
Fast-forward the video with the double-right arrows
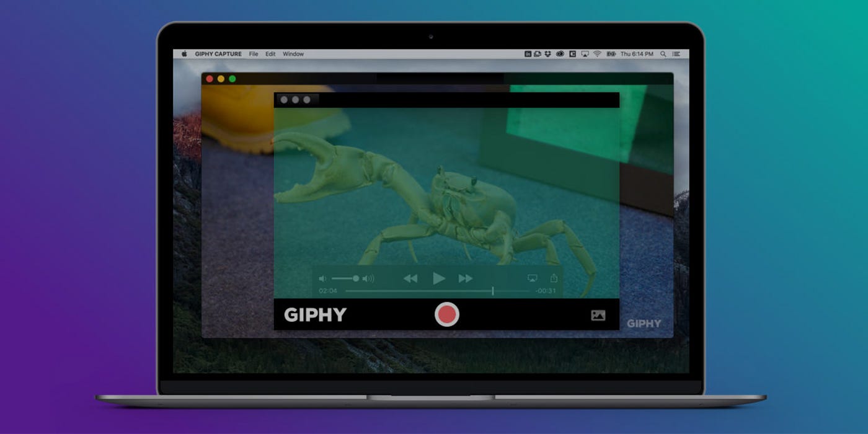coord(466,278)
